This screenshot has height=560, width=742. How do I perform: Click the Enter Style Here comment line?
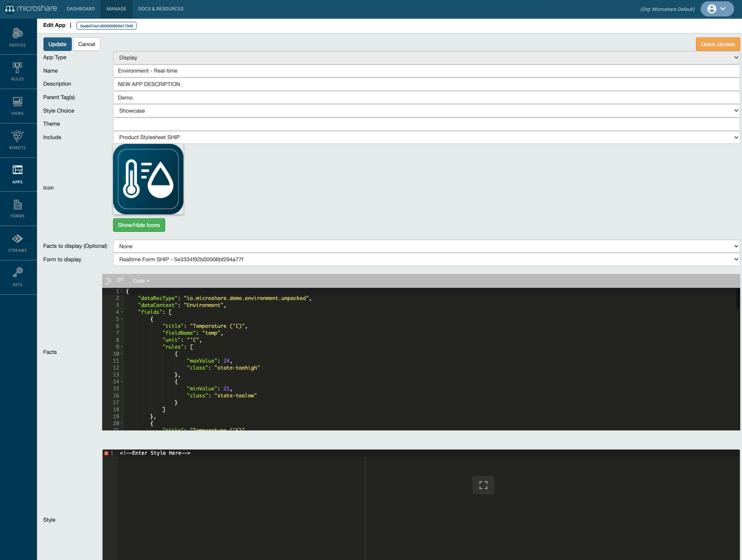point(155,453)
